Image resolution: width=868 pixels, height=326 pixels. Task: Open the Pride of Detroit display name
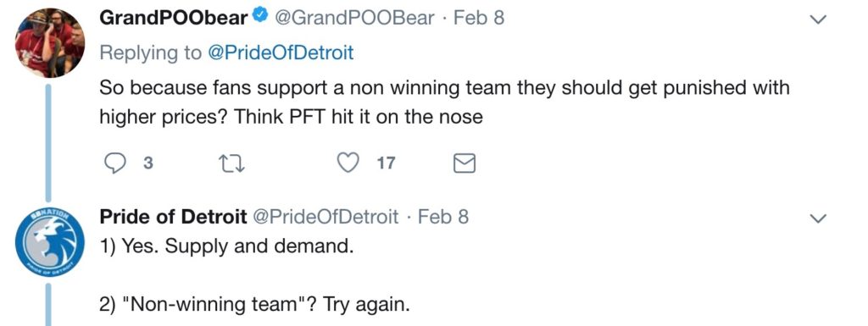click(173, 217)
